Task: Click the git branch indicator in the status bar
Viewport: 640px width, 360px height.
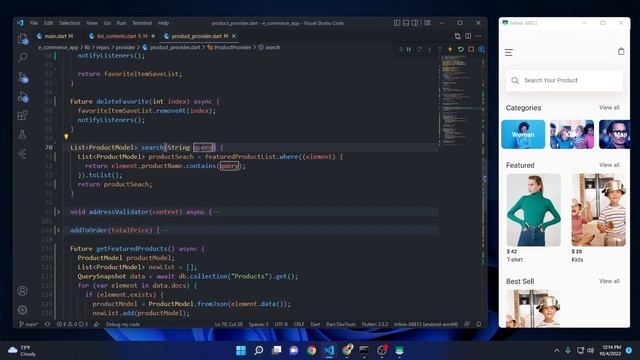Action: 28,324
